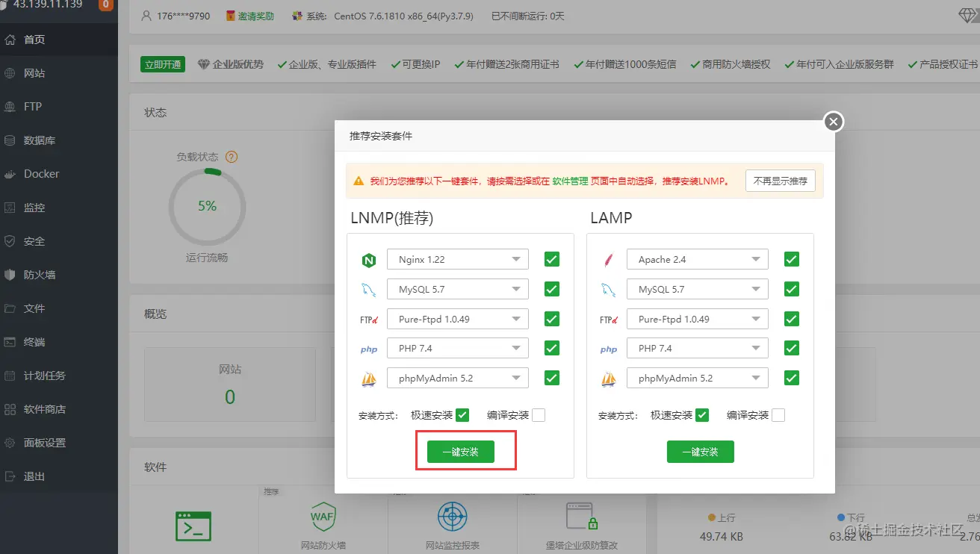The image size is (980, 554).
Task: Enable LAMP 编译安装 checkbox
Action: click(778, 415)
